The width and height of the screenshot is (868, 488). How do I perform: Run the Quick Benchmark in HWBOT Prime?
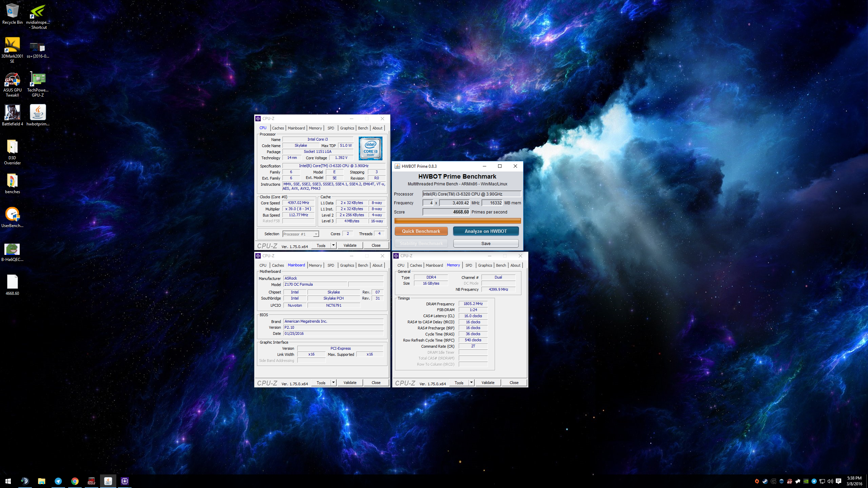pos(421,231)
